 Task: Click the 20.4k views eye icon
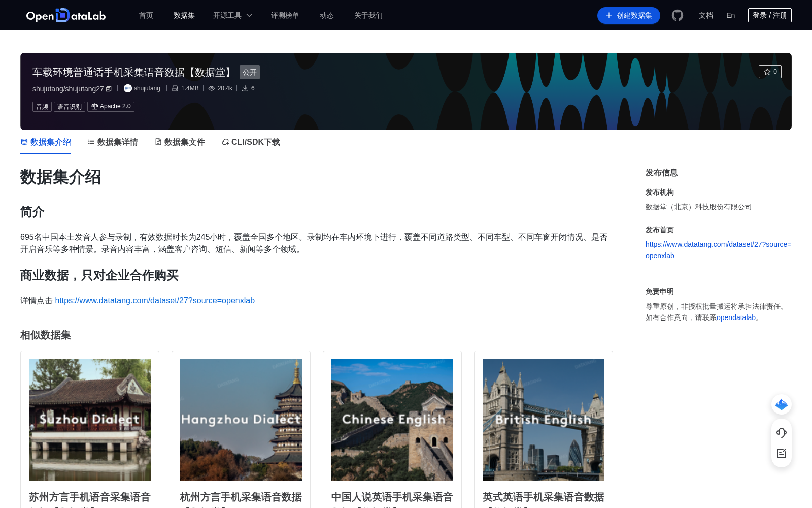tap(212, 88)
